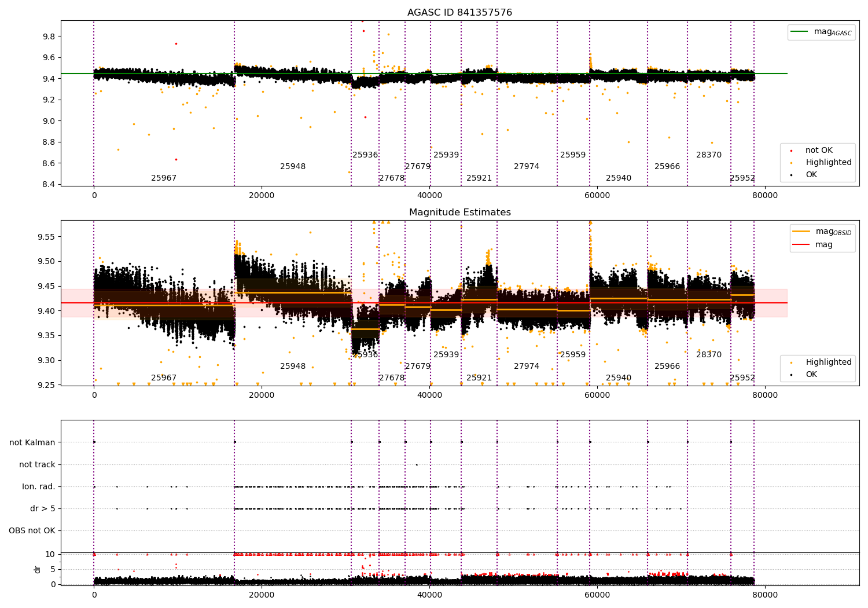Select obsid label 25936 in top plot
The width and height of the screenshot is (868, 608).
[365, 155]
